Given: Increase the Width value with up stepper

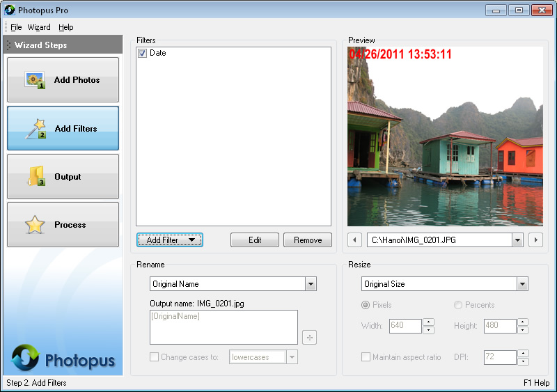Looking at the screenshot, I should (x=429, y=322).
